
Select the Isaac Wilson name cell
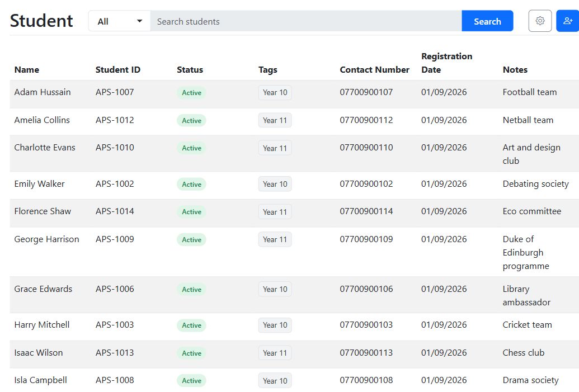39,353
